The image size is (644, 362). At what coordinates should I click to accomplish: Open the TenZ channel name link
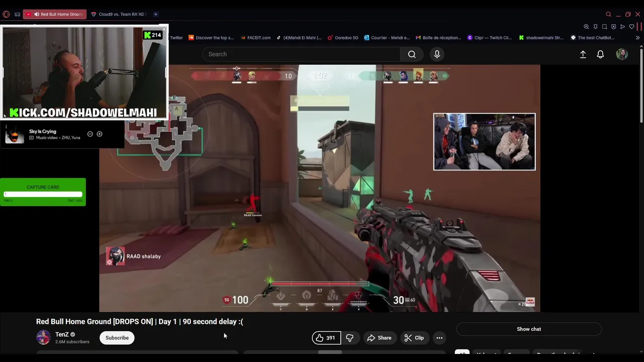pos(62,334)
